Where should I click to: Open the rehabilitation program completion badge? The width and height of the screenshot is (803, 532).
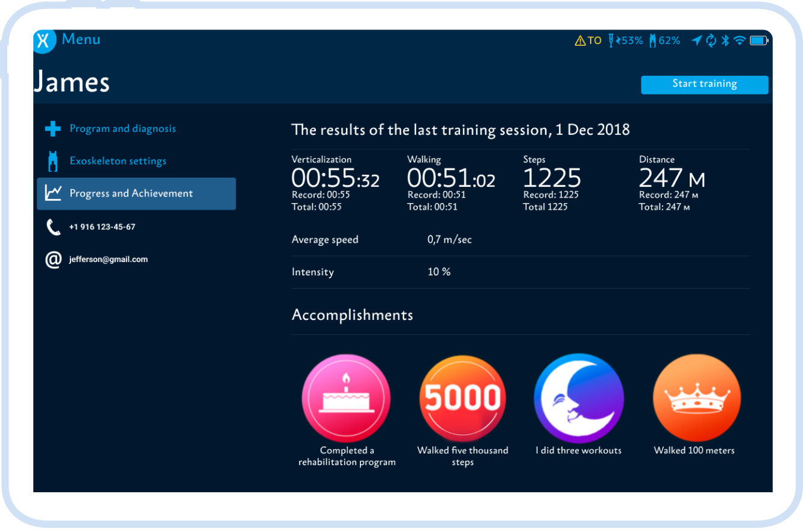coord(346,398)
